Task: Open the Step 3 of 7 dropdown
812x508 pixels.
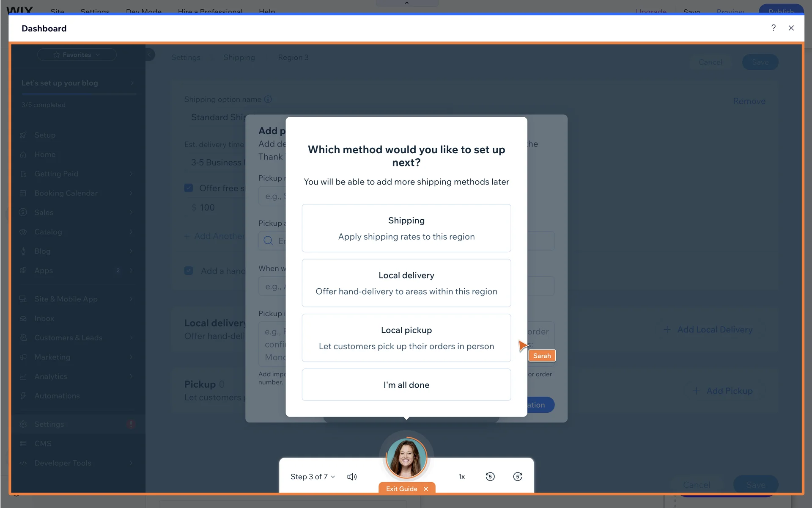Action: 313,477
